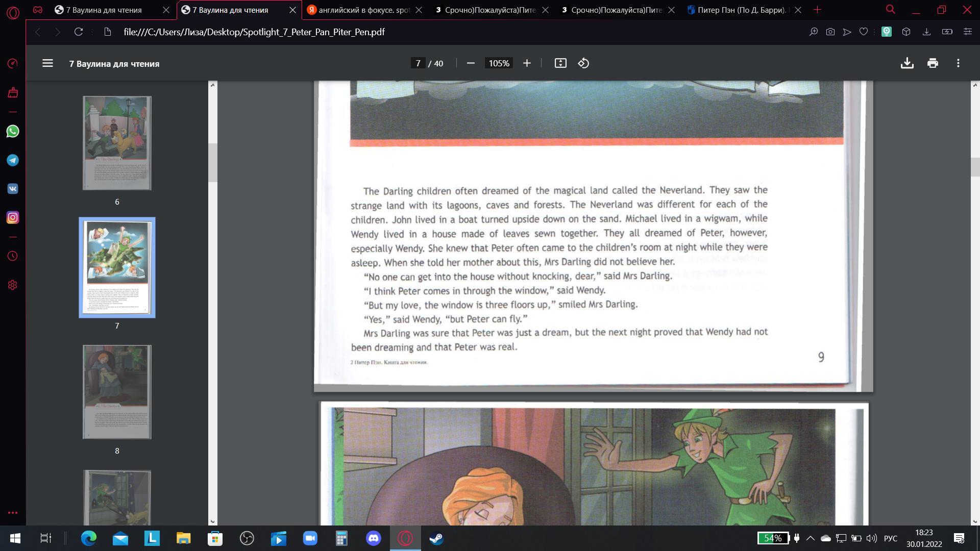Zoom out of the PDF with minus button
This screenshot has height=551, width=980.
tap(471, 63)
